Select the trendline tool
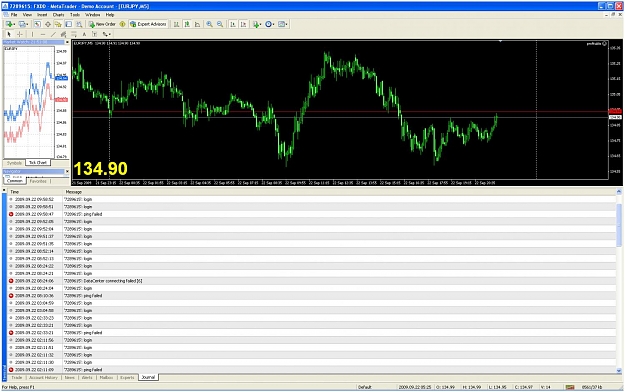This screenshot has height=392, width=625. pyautogui.click(x=53, y=34)
